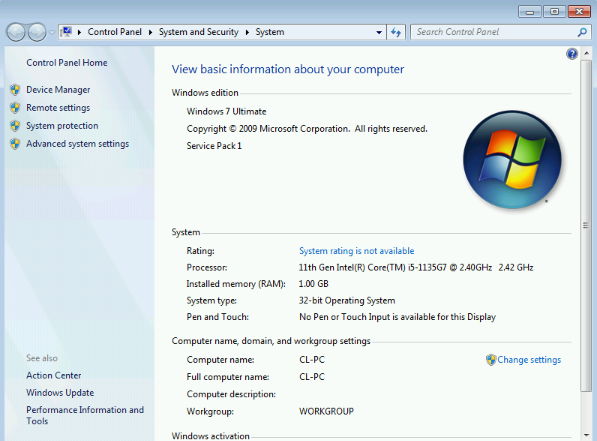The height and width of the screenshot is (441, 597).
Task: Click the shield icon beside Change settings
Action: 491,360
